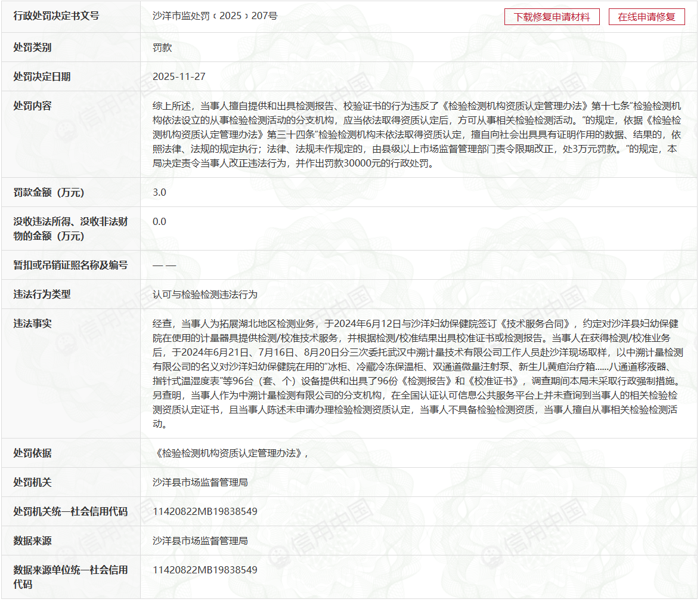
Task: Click the 处罚内容 row label
Action: click(32, 106)
